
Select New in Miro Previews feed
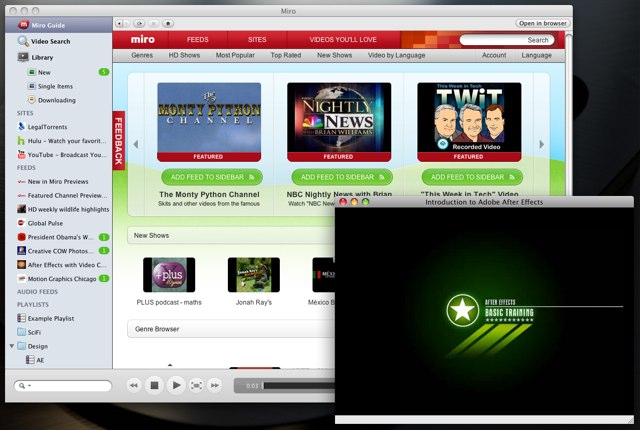point(58,182)
